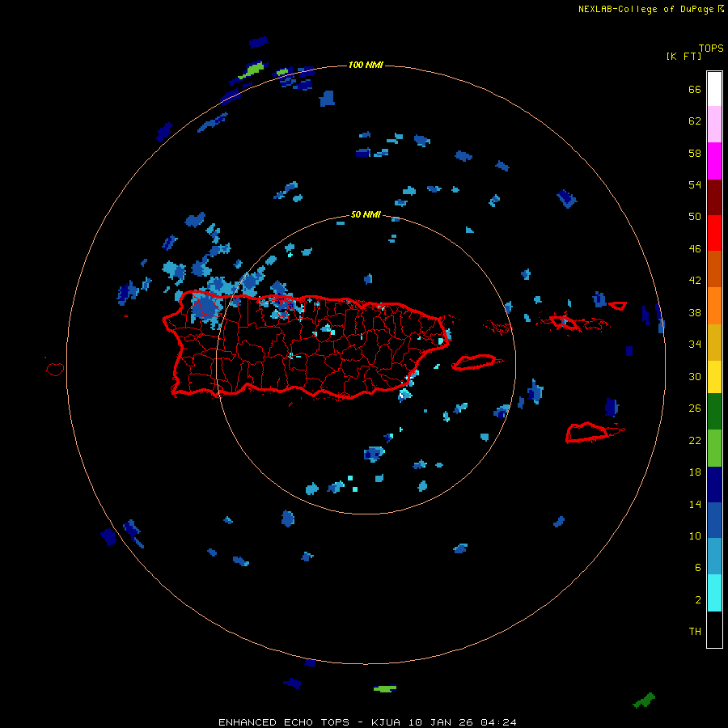
Task: Select the light pink legend color band
Action: coord(714,125)
